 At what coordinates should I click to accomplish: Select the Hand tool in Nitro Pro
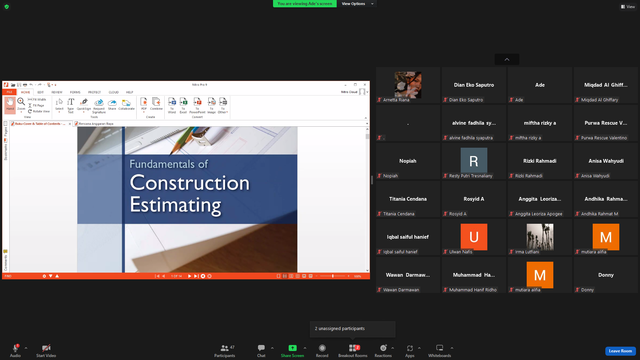click(x=10, y=105)
